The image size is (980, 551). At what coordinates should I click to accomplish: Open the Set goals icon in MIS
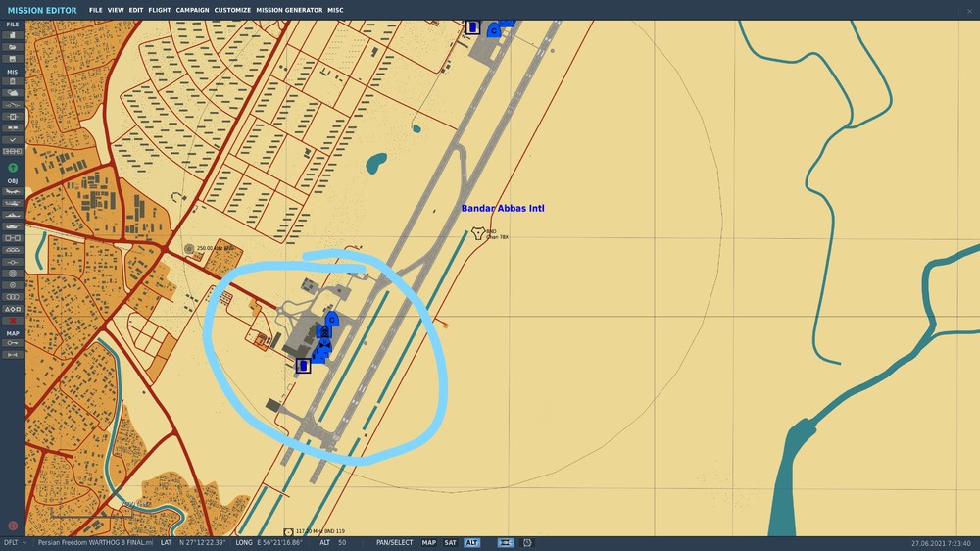click(13, 117)
